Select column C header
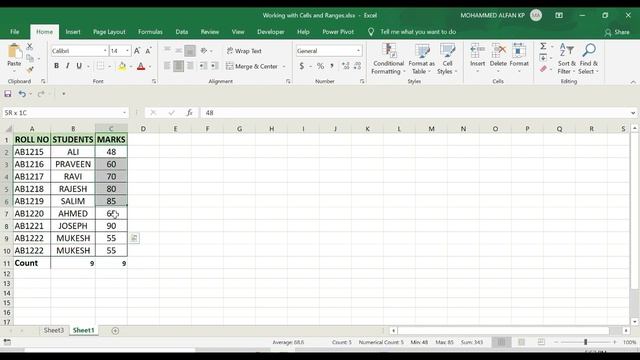This screenshot has width=640, height=360. tap(111, 129)
